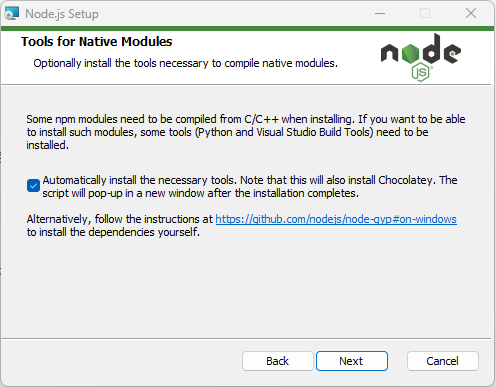Click the 'Automatically install the necessary tools' label text
The width and height of the screenshot is (496, 387).
coord(140,180)
